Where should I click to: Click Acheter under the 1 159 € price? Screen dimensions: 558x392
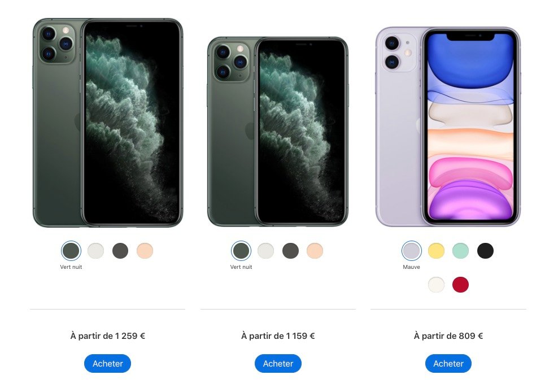278,364
